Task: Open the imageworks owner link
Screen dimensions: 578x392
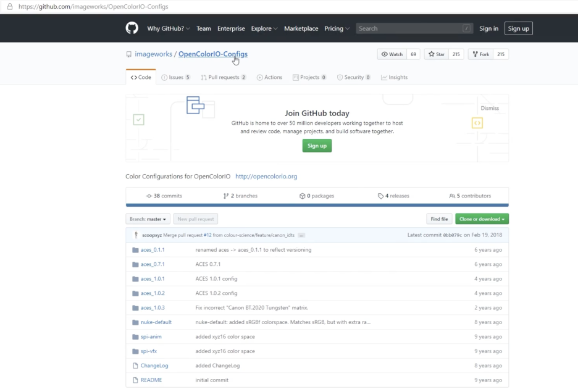Action: tap(153, 54)
